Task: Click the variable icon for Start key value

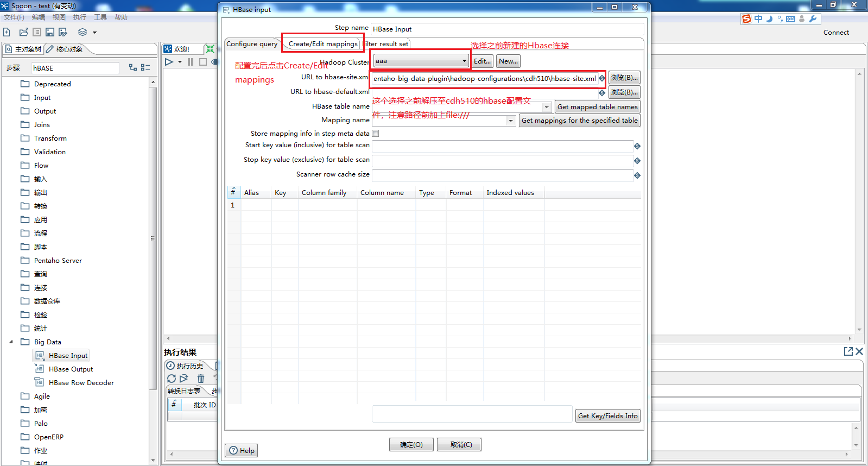Action: (637, 146)
